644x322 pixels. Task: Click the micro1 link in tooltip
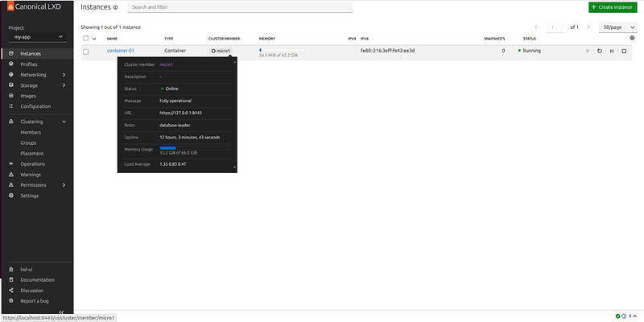pyautogui.click(x=167, y=64)
